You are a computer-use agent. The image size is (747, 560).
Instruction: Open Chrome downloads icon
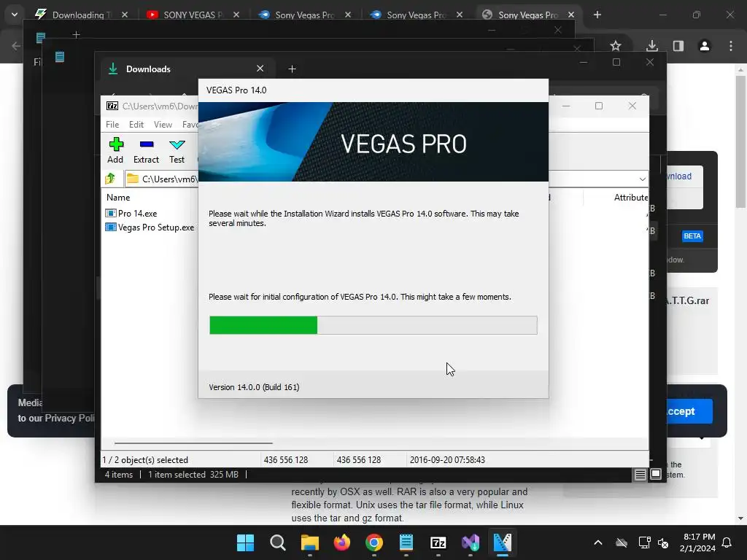coord(652,46)
